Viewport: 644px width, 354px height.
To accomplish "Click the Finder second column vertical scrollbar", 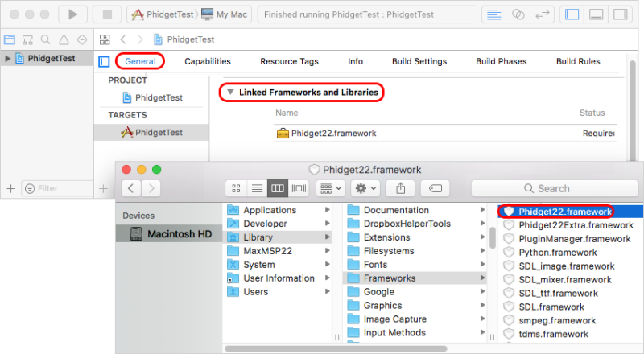I will pos(492,237).
